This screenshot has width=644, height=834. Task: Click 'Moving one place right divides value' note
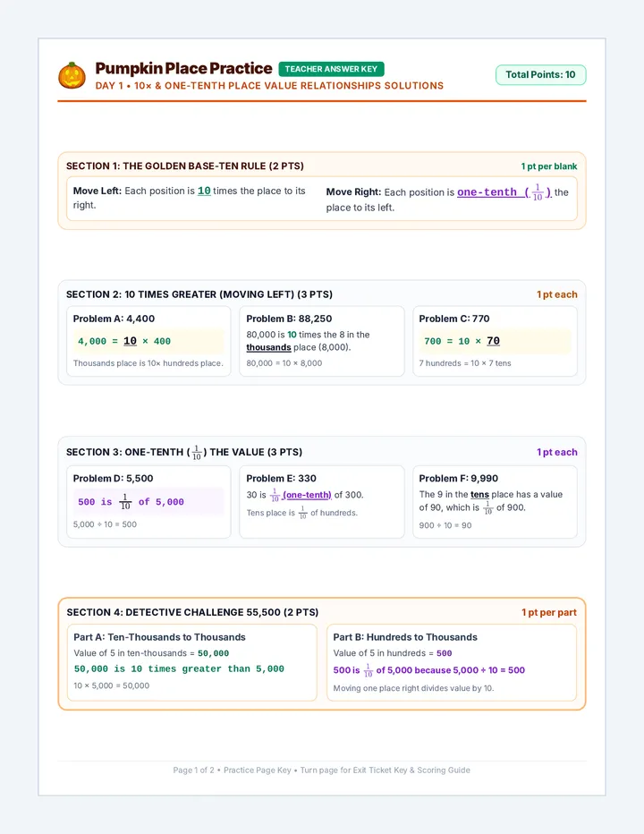(x=413, y=688)
